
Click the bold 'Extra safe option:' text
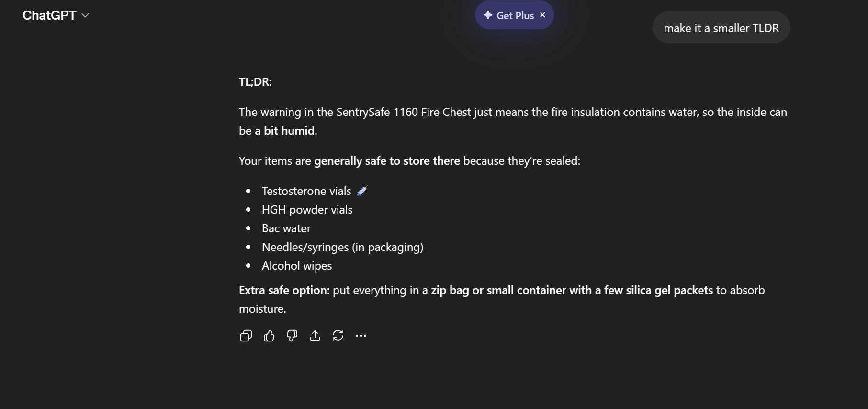pos(284,290)
